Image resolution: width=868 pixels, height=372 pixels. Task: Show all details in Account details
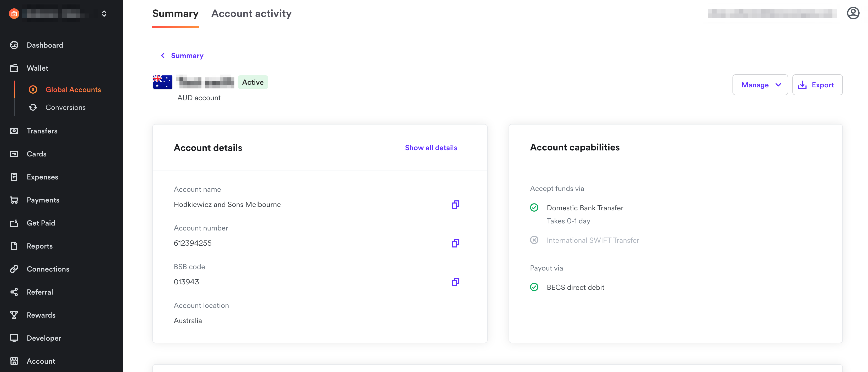click(431, 148)
